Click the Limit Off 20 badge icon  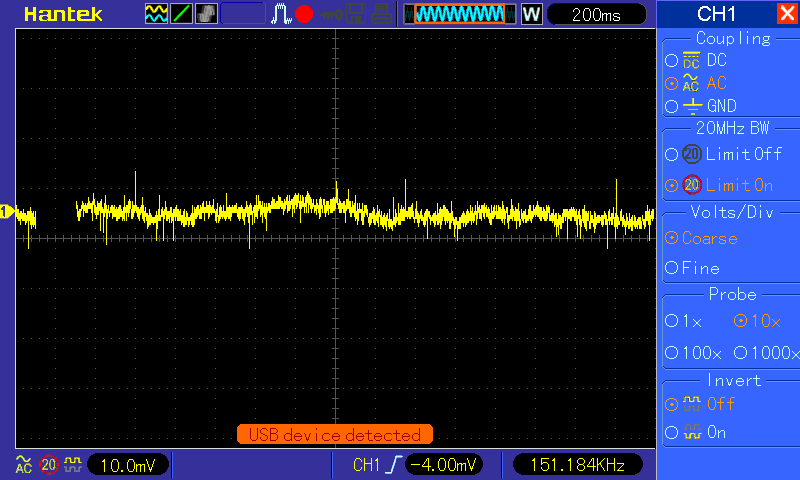(x=692, y=154)
